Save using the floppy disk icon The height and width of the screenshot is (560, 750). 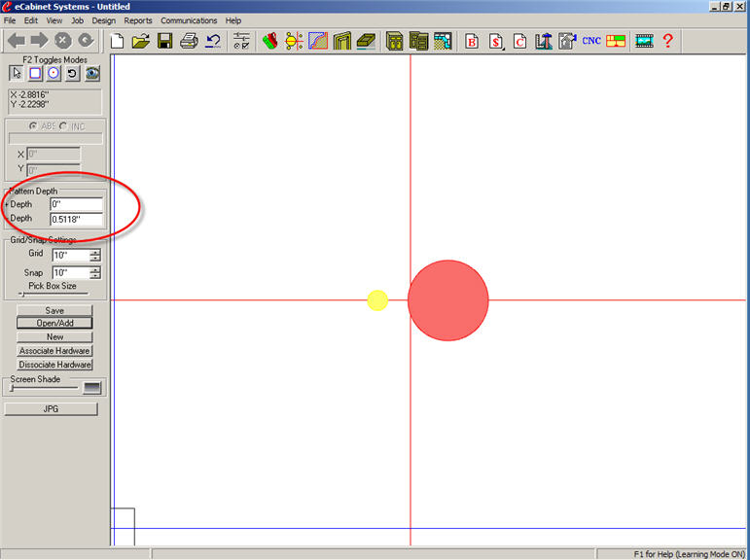tap(165, 41)
